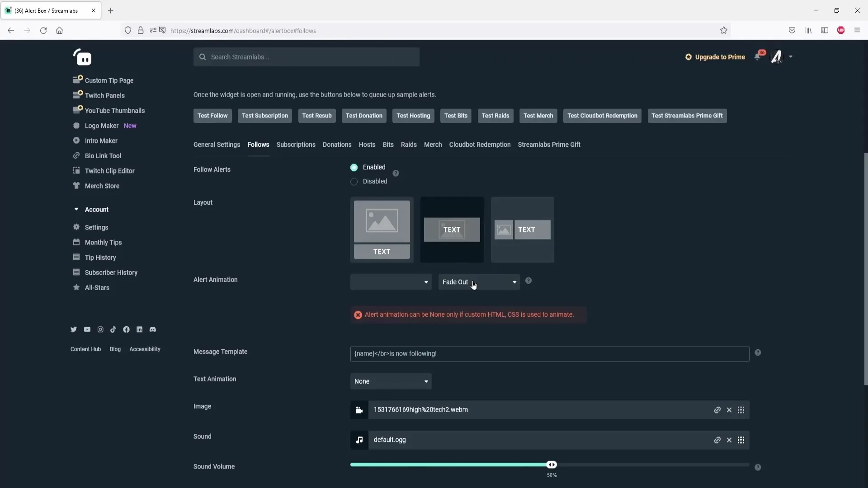This screenshot has height=488, width=868.
Task: Open Twitch Clip Editor in sidebar
Action: pos(110,171)
